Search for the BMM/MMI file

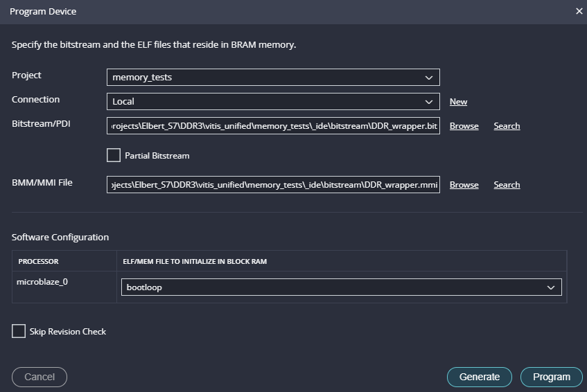coord(507,185)
